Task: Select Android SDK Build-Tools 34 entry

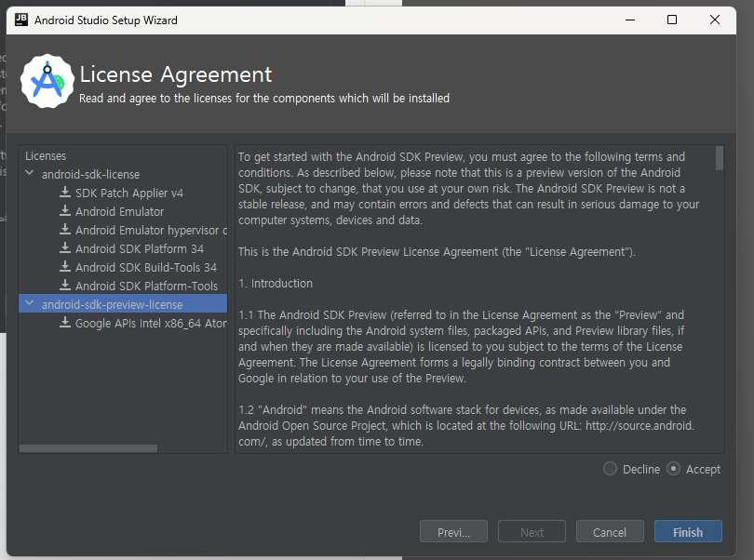Action: pyautogui.click(x=146, y=267)
